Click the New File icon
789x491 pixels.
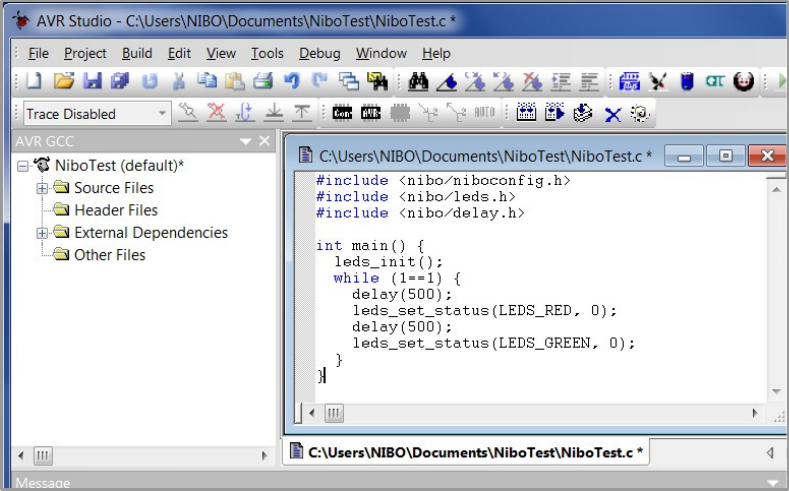[x=34, y=82]
